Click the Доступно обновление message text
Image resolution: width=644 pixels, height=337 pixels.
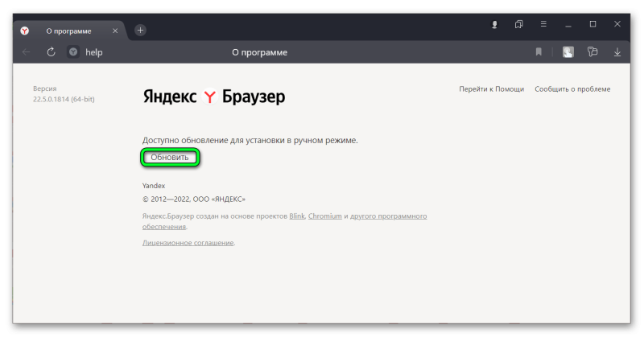[250, 141]
